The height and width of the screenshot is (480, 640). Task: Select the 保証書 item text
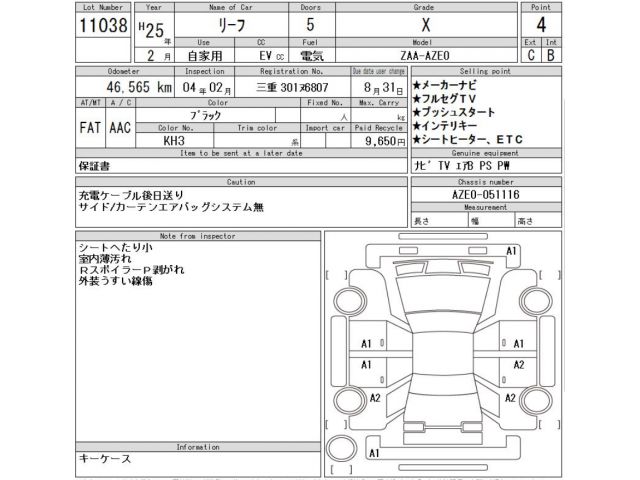tap(96, 165)
